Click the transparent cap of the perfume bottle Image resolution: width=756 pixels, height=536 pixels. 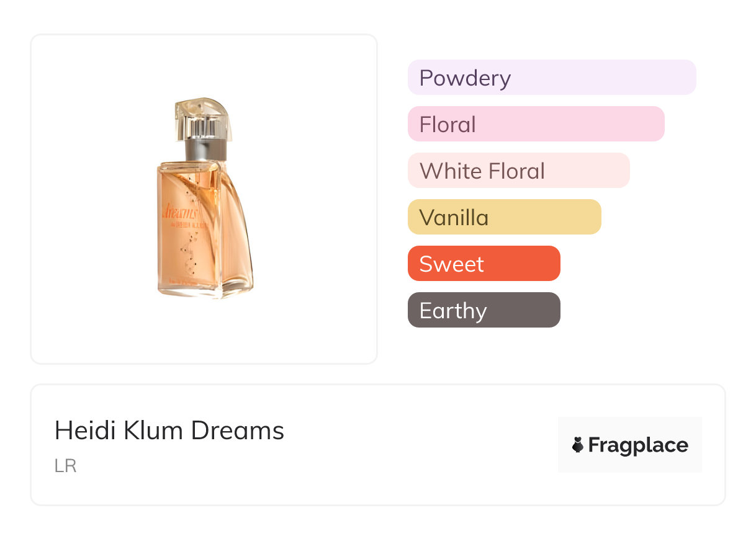pos(203,118)
